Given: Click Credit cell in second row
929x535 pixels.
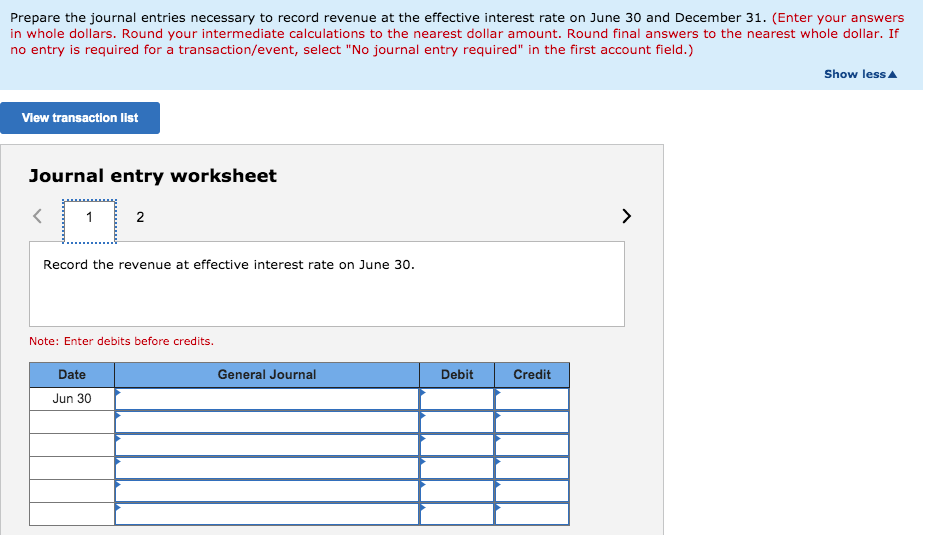Looking at the screenshot, I should [x=532, y=422].
